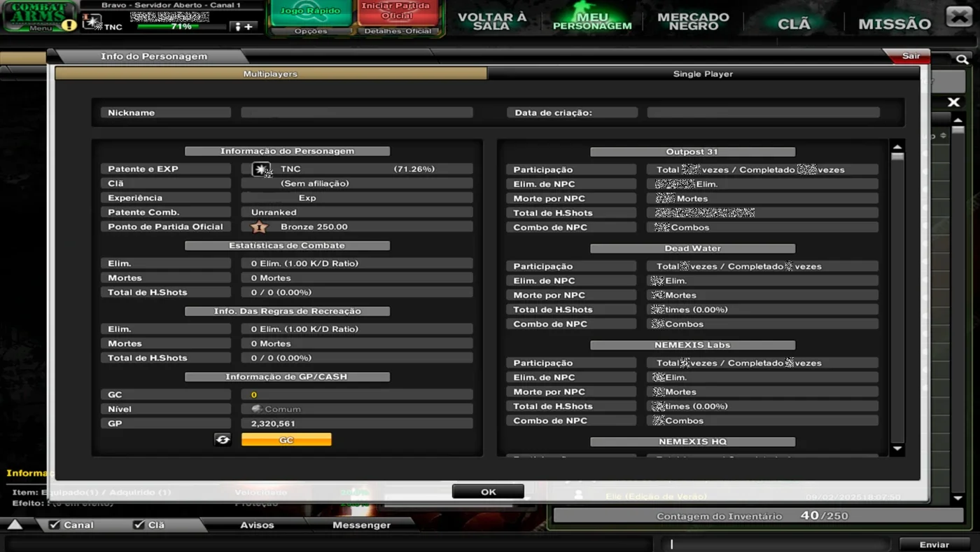
Task: Click the red Iniciar Partida Oficial button
Action: pos(398,11)
